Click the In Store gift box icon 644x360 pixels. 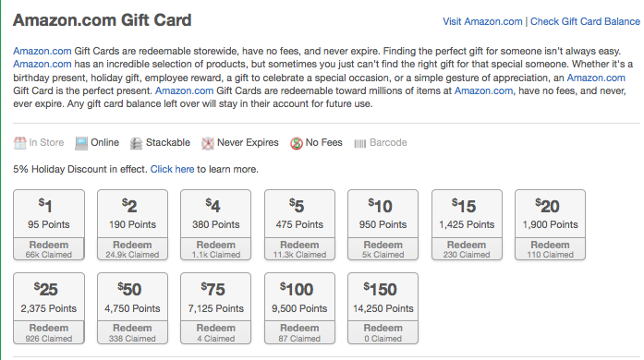tap(19, 143)
